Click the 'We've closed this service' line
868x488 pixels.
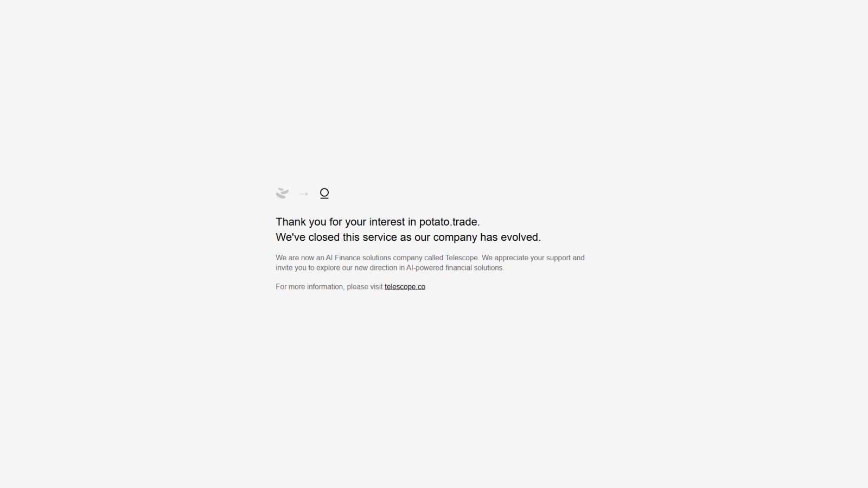click(408, 237)
